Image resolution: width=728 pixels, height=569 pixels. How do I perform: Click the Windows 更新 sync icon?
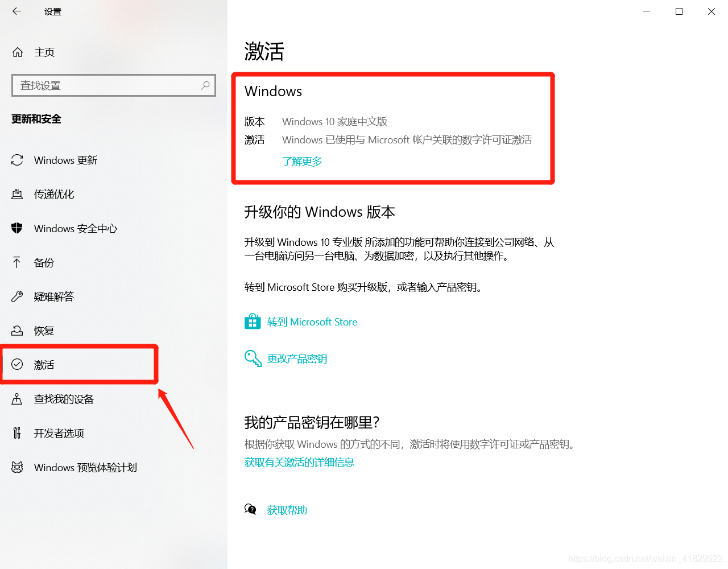click(x=17, y=160)
